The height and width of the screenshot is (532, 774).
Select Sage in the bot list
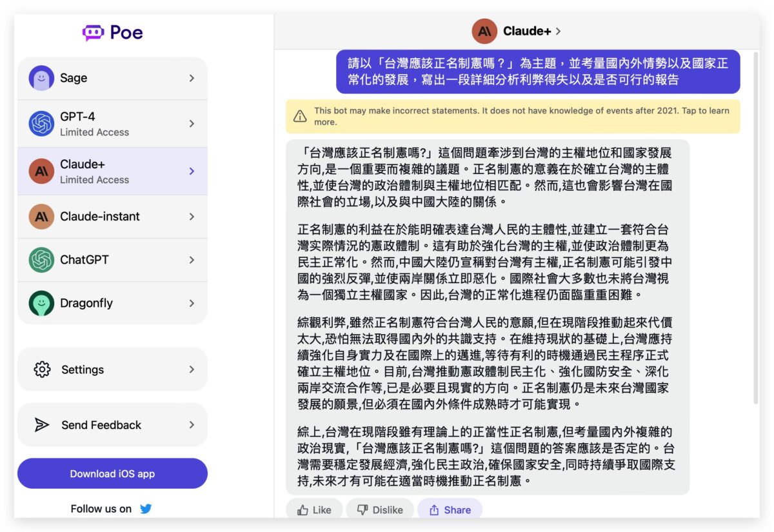pyautogui.click(x=112, y=78)
